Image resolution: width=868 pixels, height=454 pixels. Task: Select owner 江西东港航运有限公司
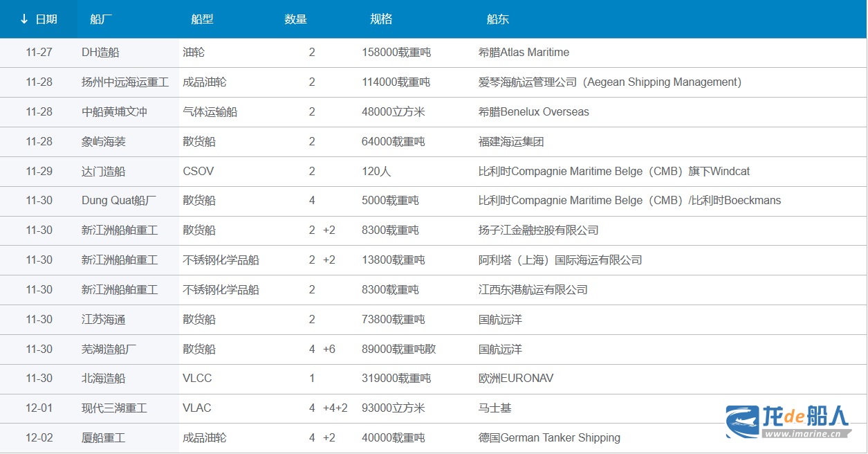(533, 290)
